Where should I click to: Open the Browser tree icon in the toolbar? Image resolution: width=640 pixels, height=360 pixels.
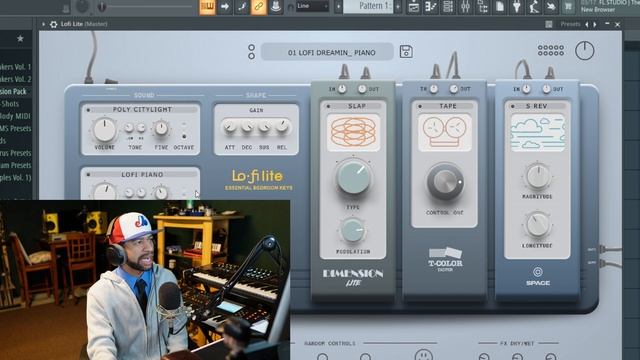click(x=483, y=7)
